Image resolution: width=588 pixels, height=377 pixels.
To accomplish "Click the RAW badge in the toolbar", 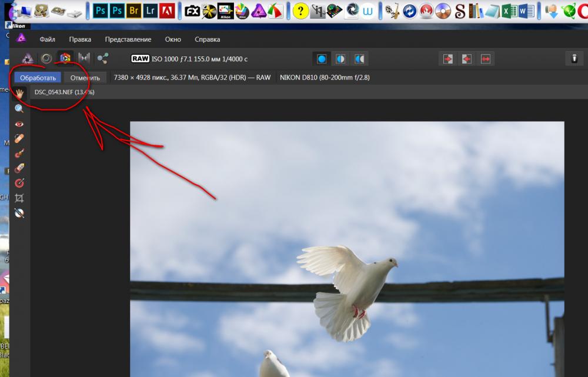I will pos(141,58).
